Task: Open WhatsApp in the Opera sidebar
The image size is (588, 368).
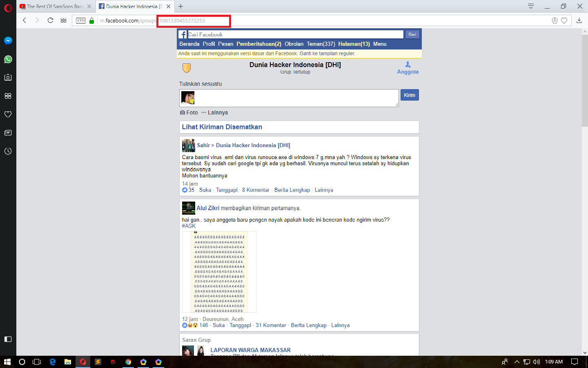Action: (x=8, y=59)
